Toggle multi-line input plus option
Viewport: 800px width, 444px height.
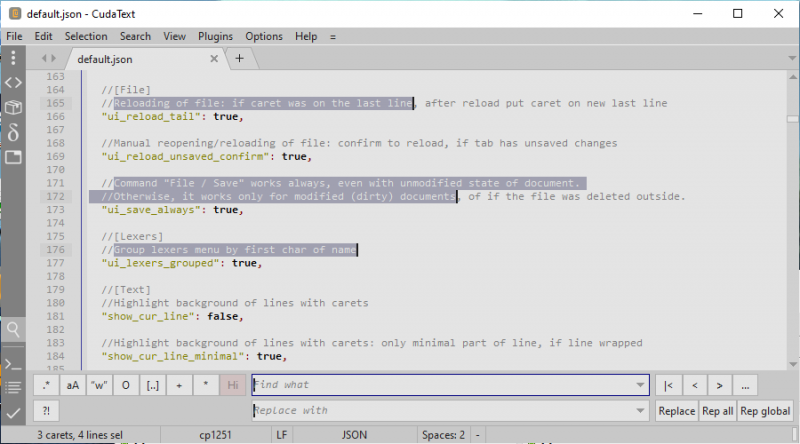point(179,385)
